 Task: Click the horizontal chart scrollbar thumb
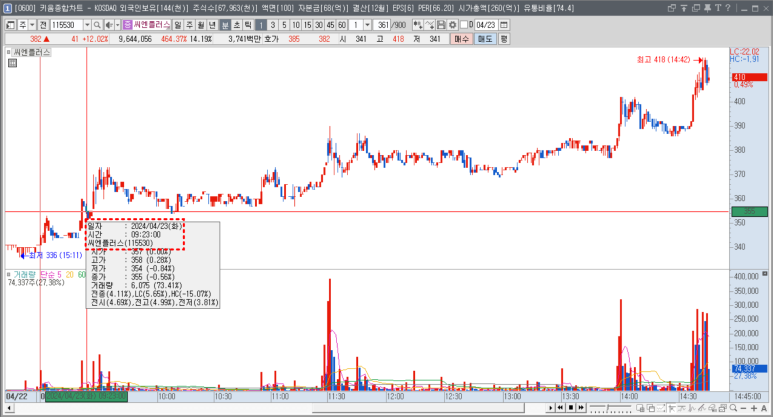click(x=418, y=408)
